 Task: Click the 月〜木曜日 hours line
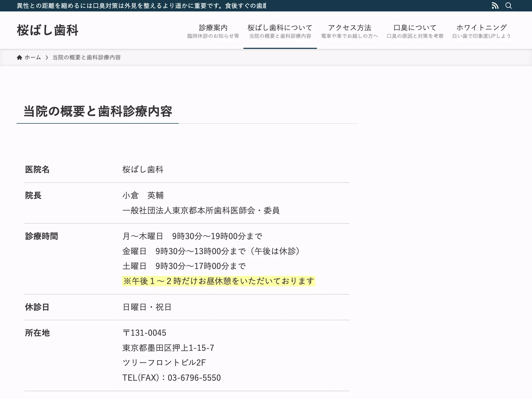point(192,236)
